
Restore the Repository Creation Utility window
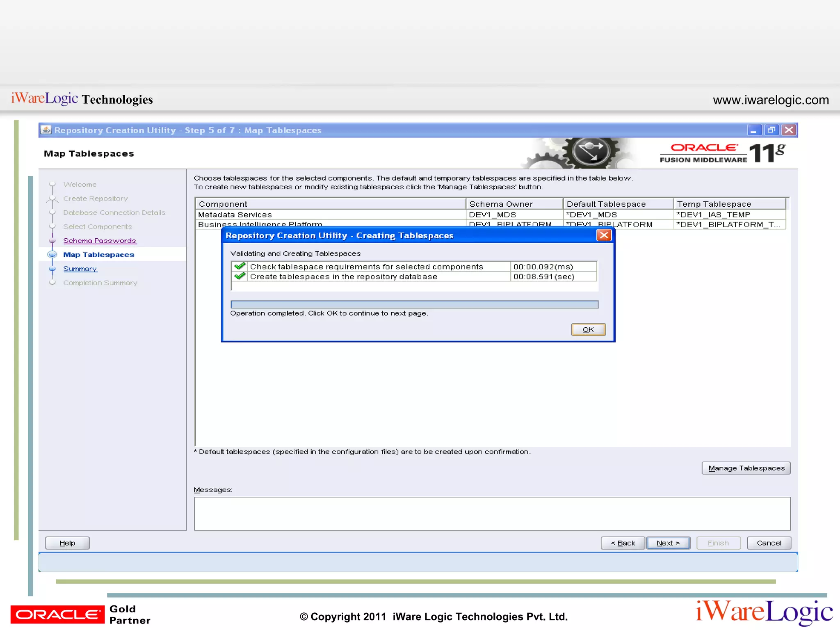coord(771,130)
